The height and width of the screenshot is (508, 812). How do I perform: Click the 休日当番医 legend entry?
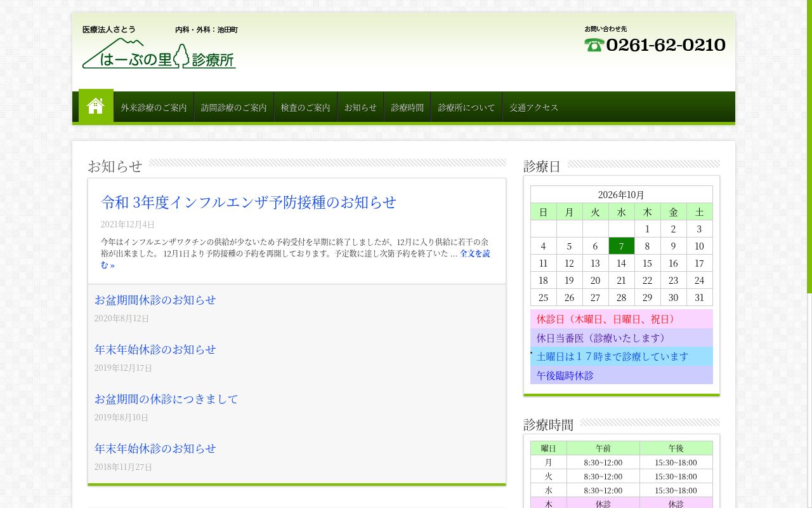coord(622,338)
